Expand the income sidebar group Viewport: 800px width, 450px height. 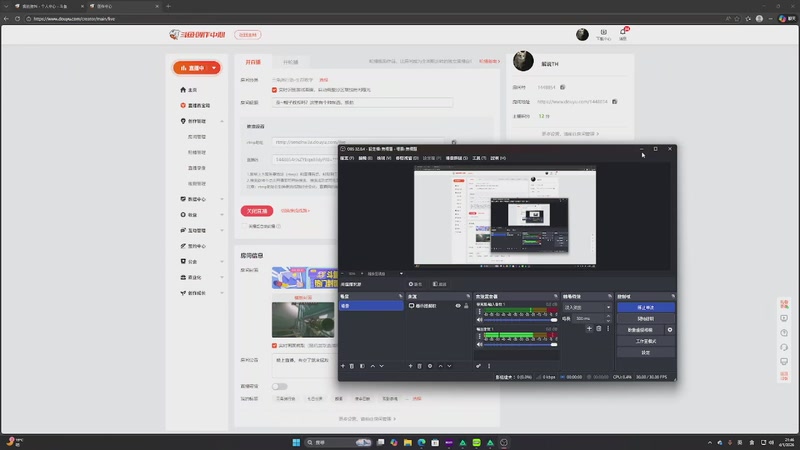(222, 215)
